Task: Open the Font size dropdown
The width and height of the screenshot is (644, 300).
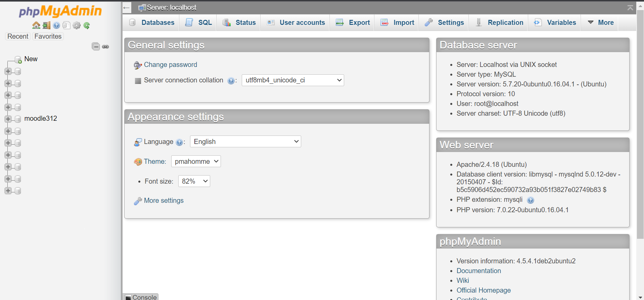Action: click(x=194, y=181)
